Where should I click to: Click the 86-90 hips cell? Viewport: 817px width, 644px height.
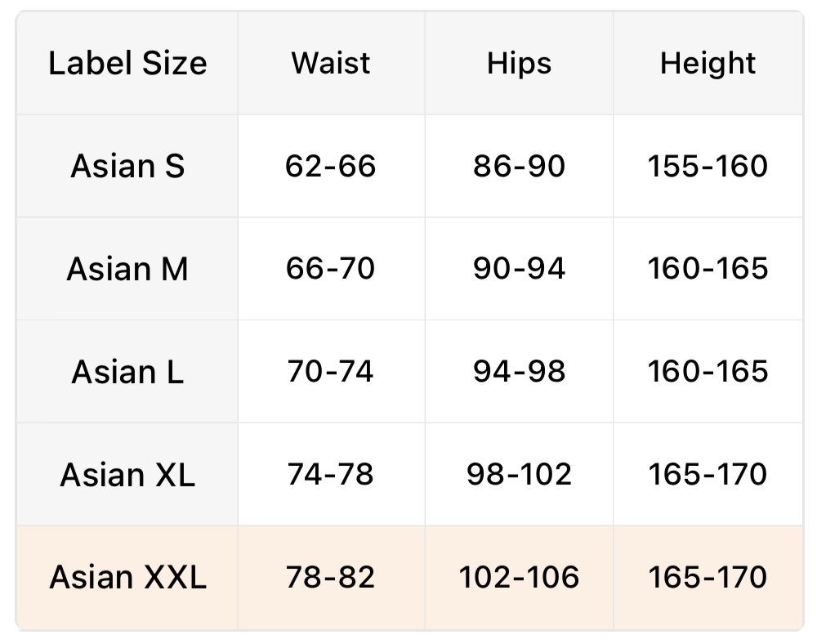519,167
